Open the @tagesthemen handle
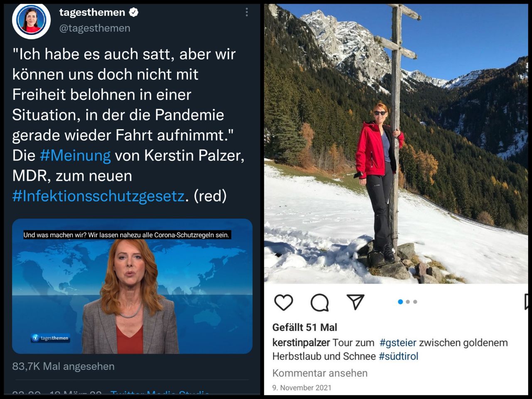Image resolution: width=532 pixels, height=399 pixels. [x=95, y=28]
